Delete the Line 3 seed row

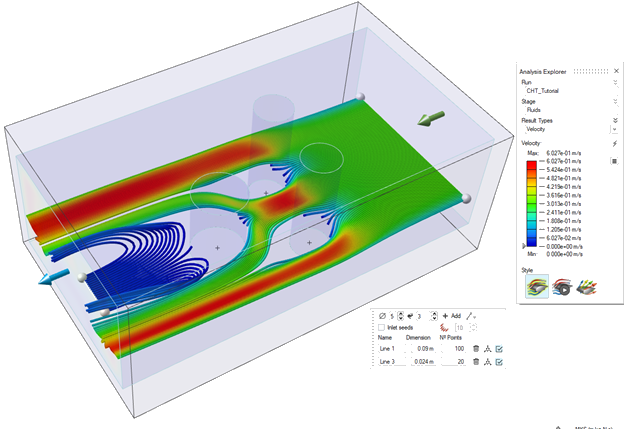[474, 362]
